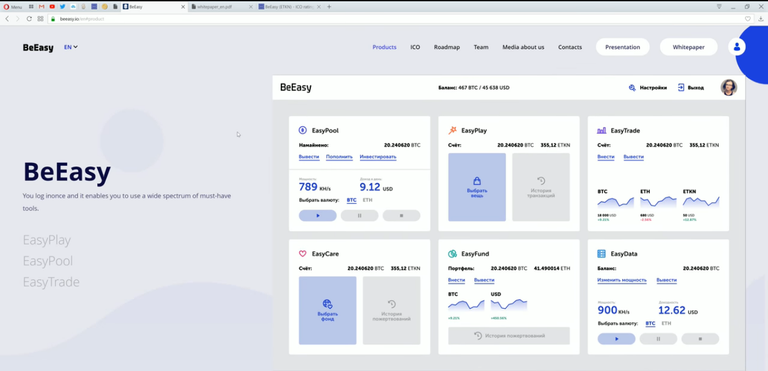This screenshot has height=371, width=768.
Task: Select ETH currency in EasyPool
Action: tap(367, 200)
